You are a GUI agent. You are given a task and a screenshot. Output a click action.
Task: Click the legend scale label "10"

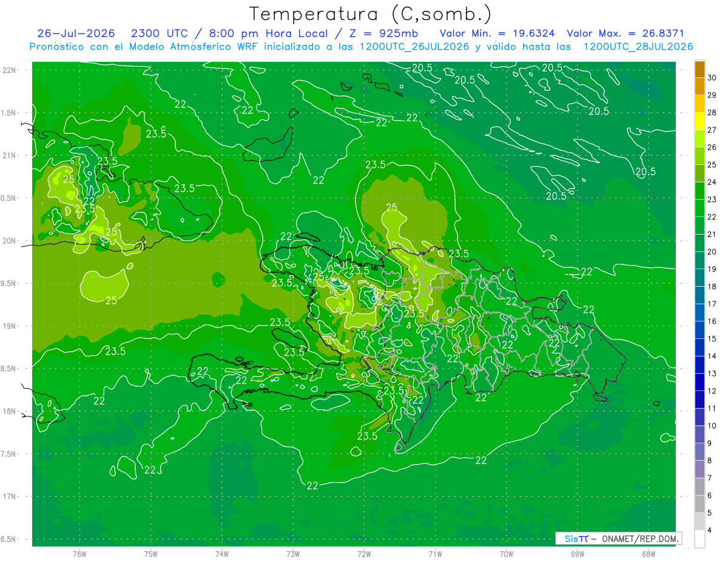[x=712, y=426]
